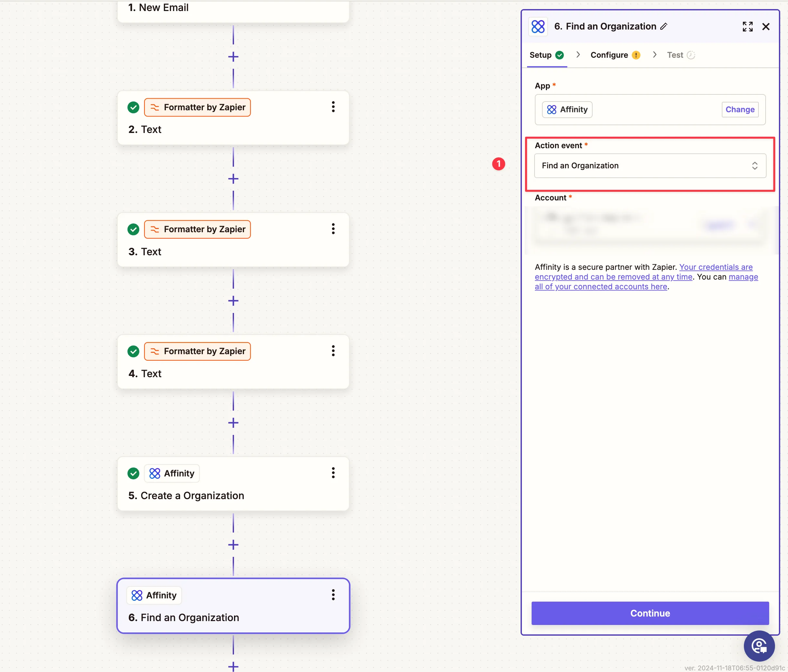788x672 pixels.
Task: Select the 2. Text step card
Action: (x=233, y=118)
